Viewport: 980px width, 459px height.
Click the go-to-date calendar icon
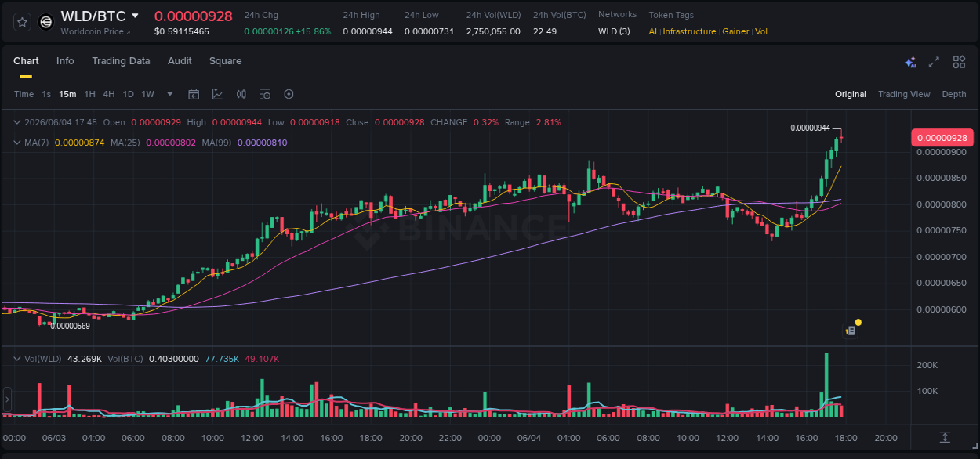[x=194, y=94]
